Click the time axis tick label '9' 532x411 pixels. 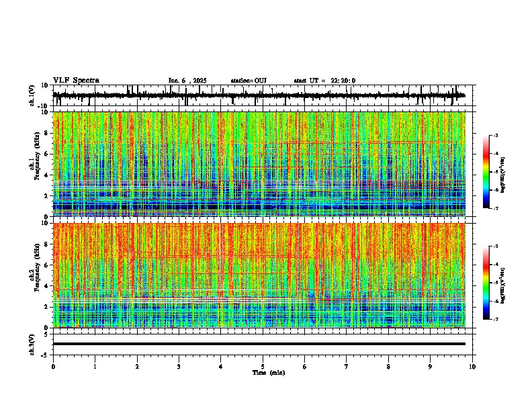tap(430, 367)
